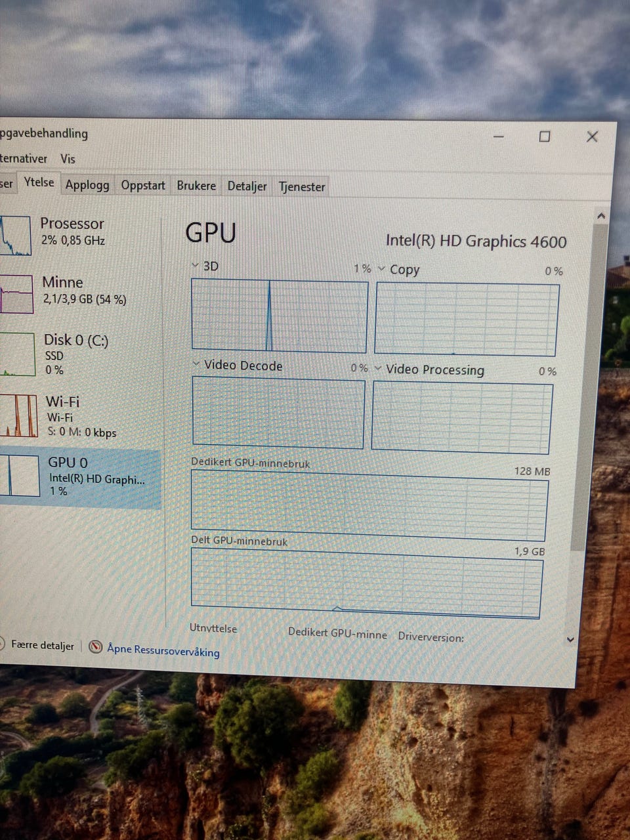Click the GPU 0 mini usage graph
630x840 pixels.
point(20,476)
